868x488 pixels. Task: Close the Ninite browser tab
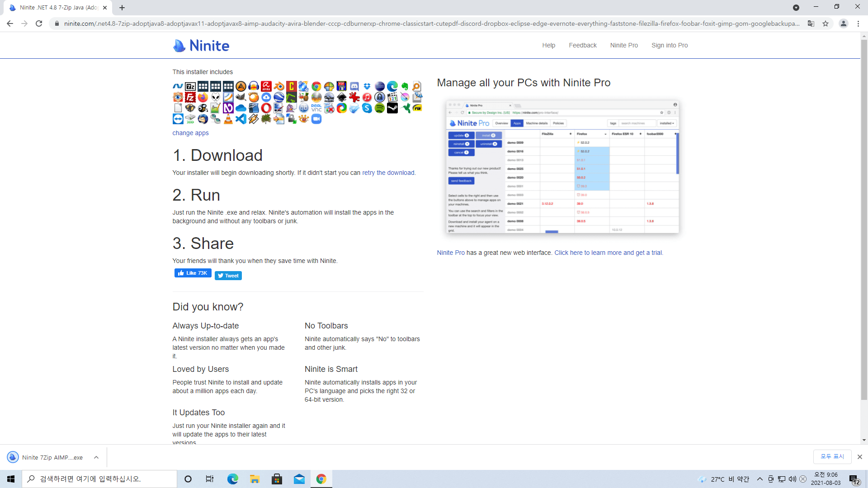click(105, 8)
